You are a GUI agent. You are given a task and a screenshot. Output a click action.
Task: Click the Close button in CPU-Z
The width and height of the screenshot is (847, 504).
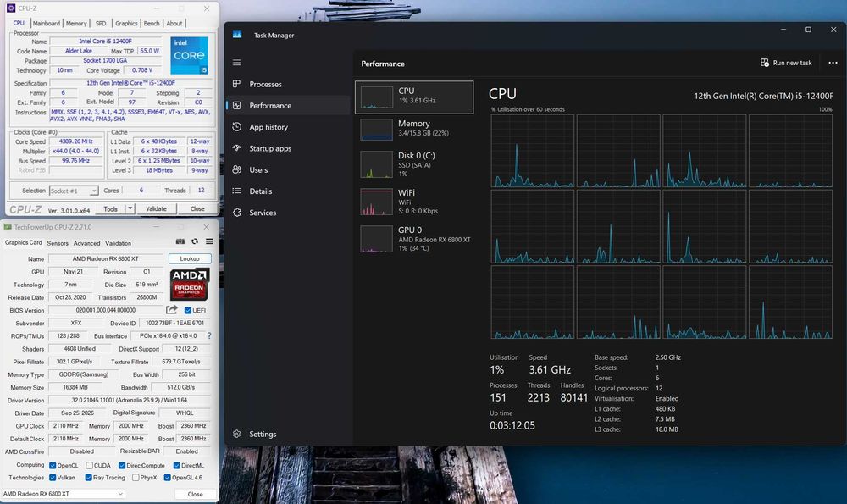pos(197,208)
